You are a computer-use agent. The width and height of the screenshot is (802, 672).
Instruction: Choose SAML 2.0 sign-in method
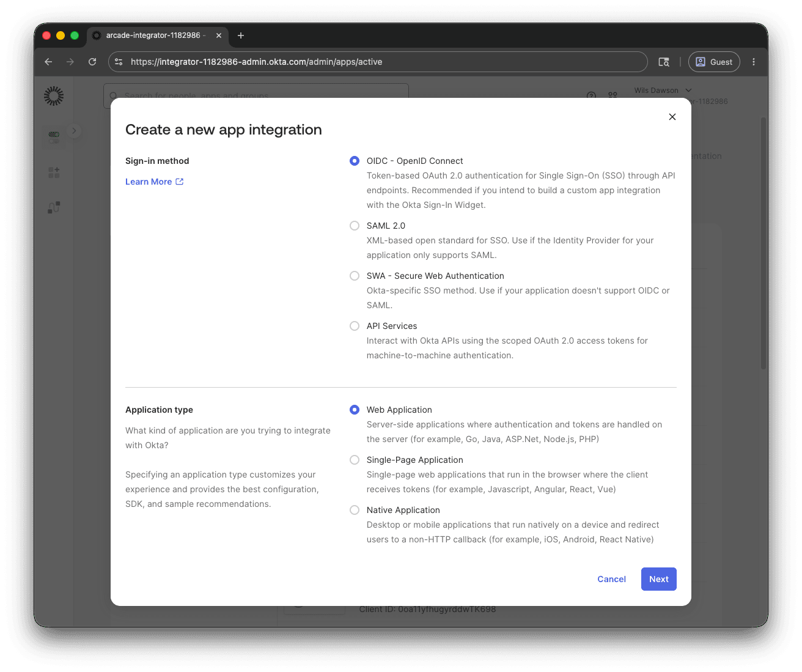(355, 226)
